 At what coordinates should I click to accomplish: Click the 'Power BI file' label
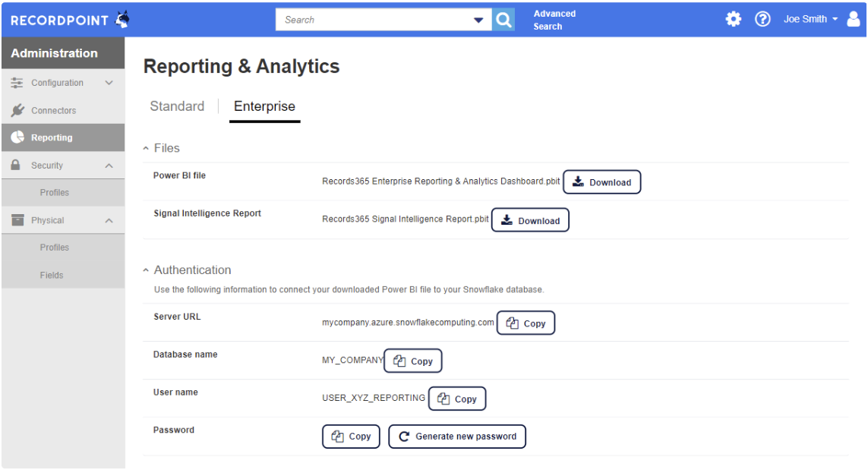179,175
